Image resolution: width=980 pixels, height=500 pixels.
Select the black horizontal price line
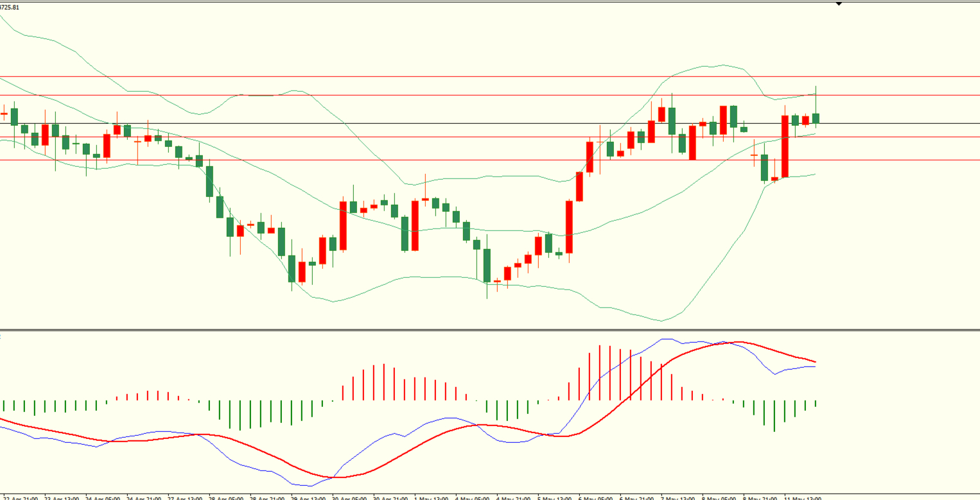coord(490,123)
